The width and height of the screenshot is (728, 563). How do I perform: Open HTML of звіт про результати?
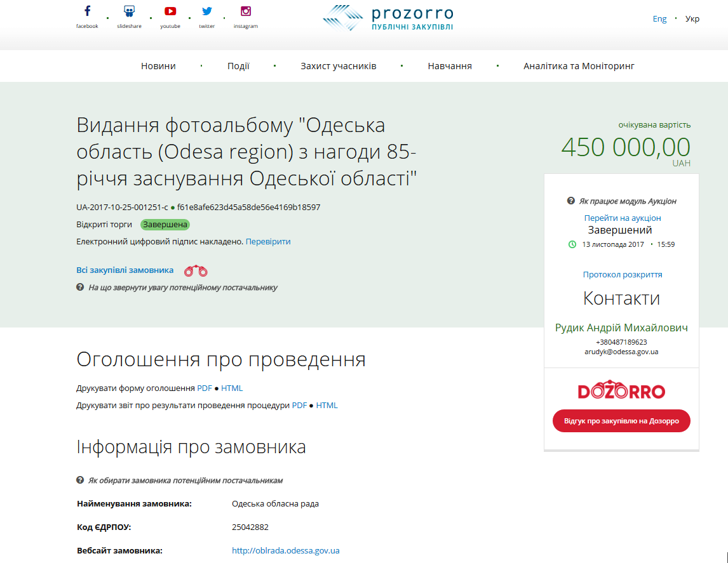click(x=327, y=406)
